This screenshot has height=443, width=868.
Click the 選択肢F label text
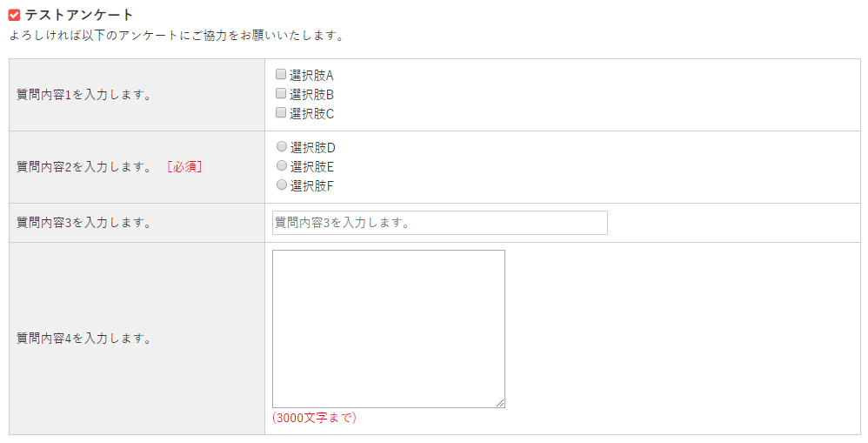coord(311,185)
